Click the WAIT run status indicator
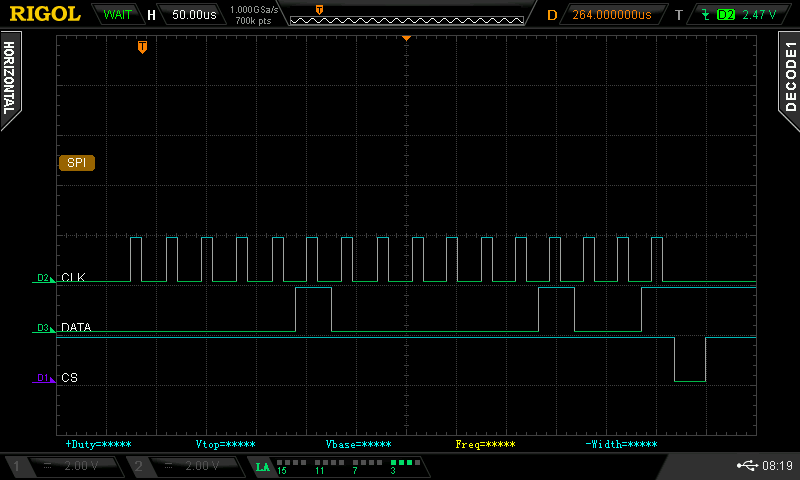Screen dimensions: 800x480 pos(117,15)
